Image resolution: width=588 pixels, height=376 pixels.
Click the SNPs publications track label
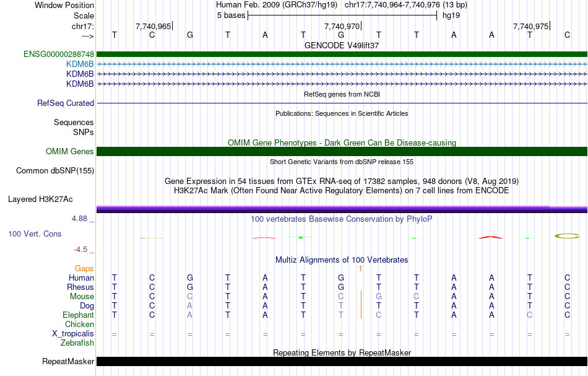click(x=84, y=132)
